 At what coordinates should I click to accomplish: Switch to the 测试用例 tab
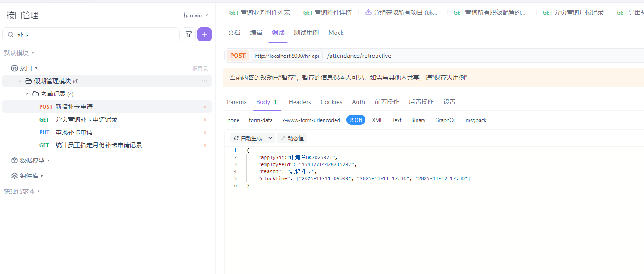pyautogui.click(x=306, y=33)
